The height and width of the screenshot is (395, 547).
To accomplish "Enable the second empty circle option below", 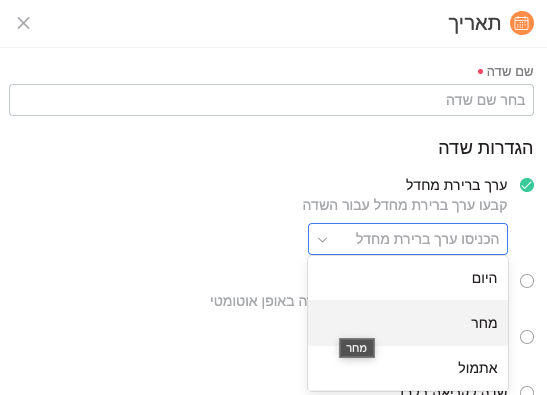I will coord(527,337).
